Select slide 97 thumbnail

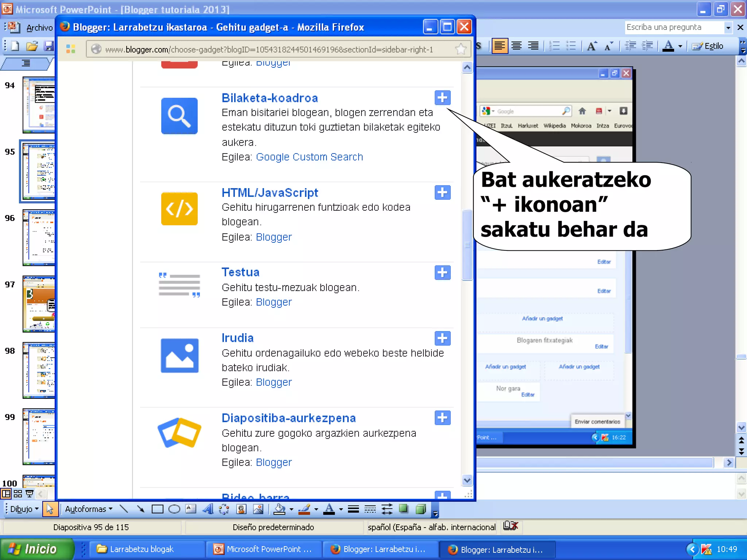point(39,304)
